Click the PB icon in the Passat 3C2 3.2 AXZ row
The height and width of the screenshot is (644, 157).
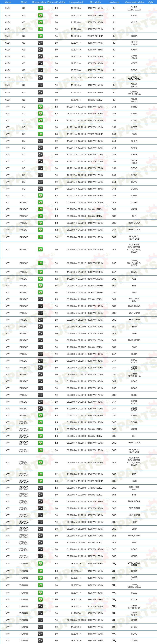[40, 279]
